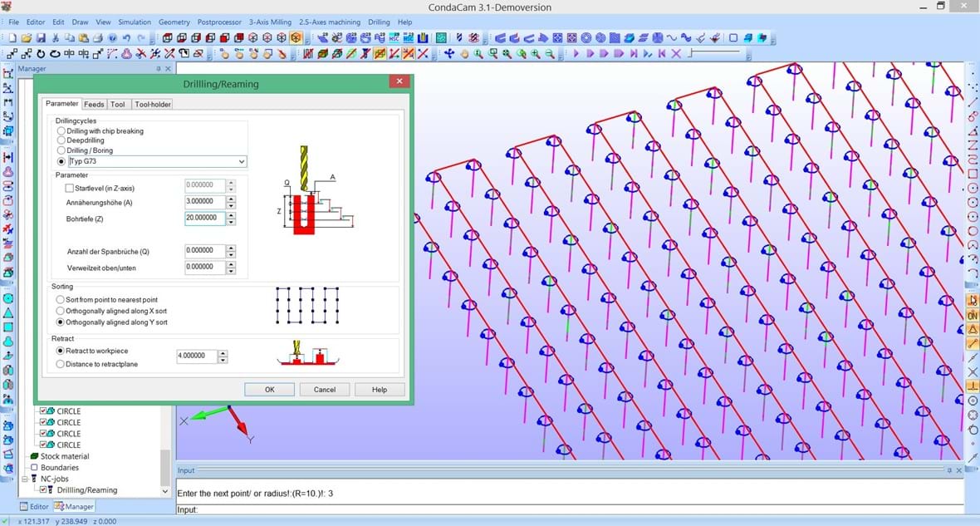980x526 pixels.
Task: Open the 3-Axis Milling menu
Action: pyautogui.click(x=270, y=22)
